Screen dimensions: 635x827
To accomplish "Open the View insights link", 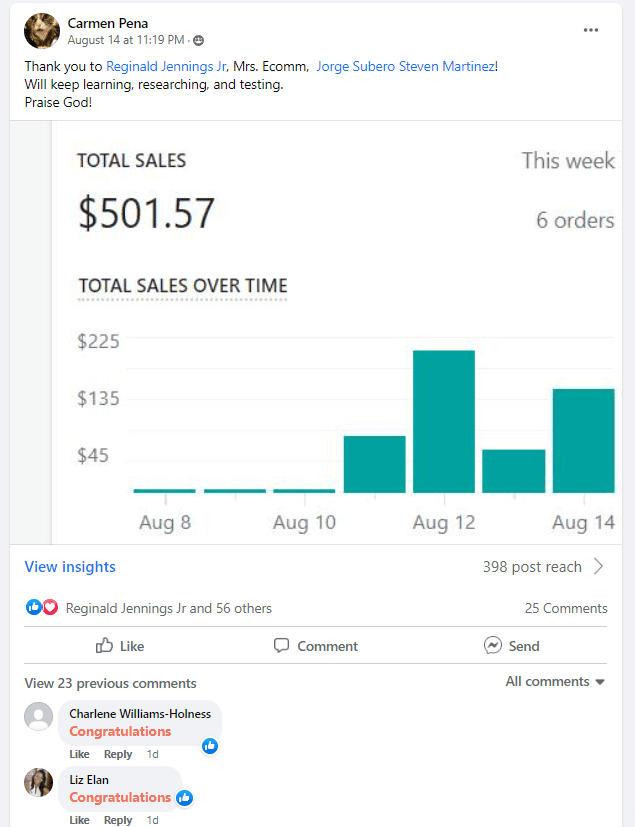I will 70,567.
